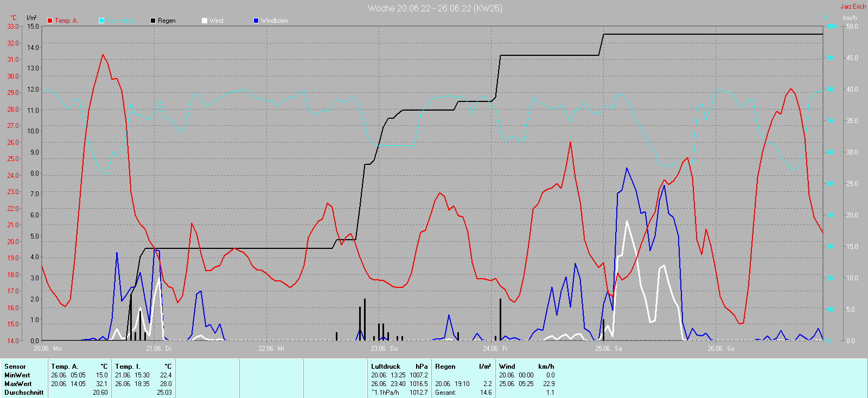Viewport: 868px width, 398px height.
Task: Select the 'Wind' legend label beside the white swatch
Action: tap(216, 21)
